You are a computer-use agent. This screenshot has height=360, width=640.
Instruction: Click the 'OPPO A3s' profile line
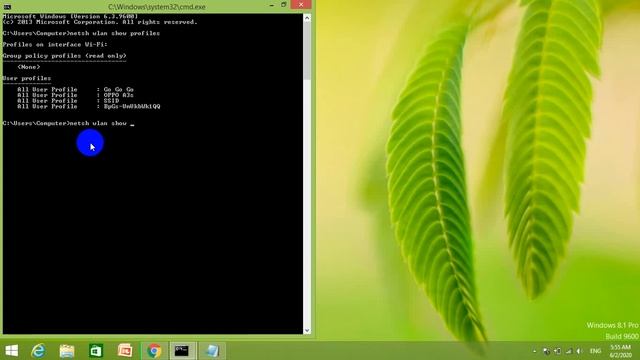click(76, 95)
